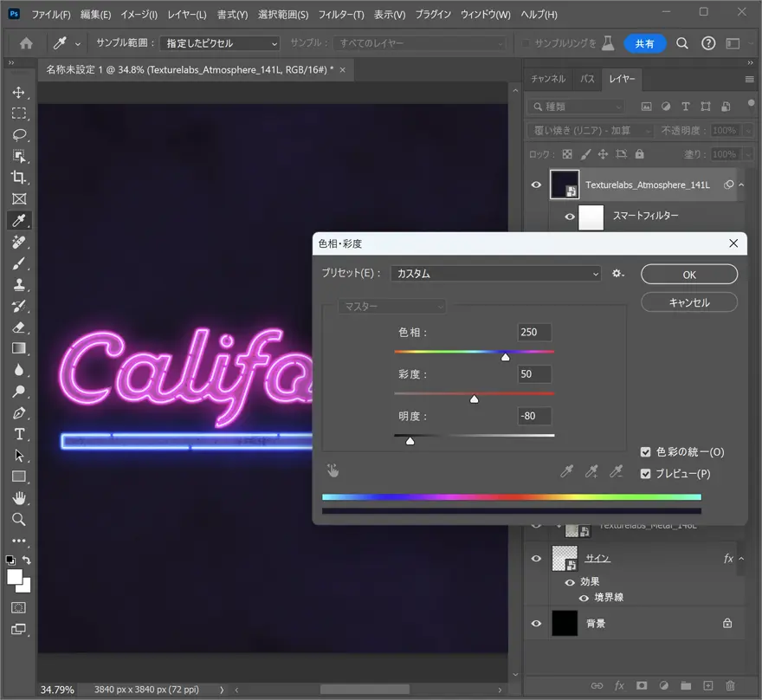762x700 pixels.
Task: Open the layer filter 種類 dropdown
Action: click(x=576, y=107)
